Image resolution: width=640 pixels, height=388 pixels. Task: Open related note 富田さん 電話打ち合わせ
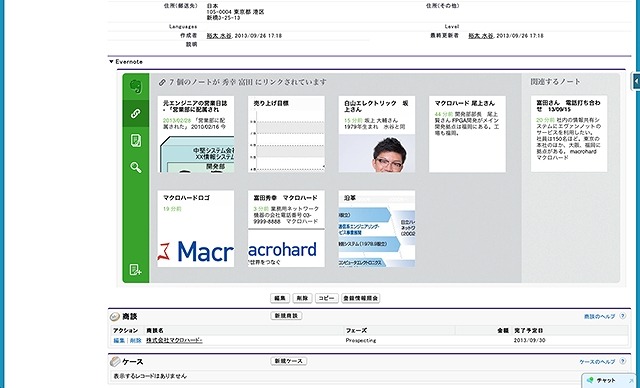pos(569,134)
